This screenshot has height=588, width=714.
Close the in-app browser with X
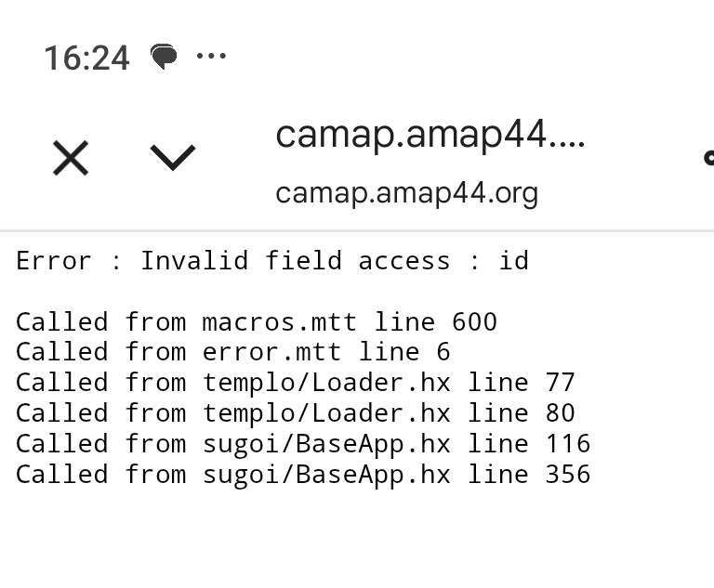click(x=71, y=158)
